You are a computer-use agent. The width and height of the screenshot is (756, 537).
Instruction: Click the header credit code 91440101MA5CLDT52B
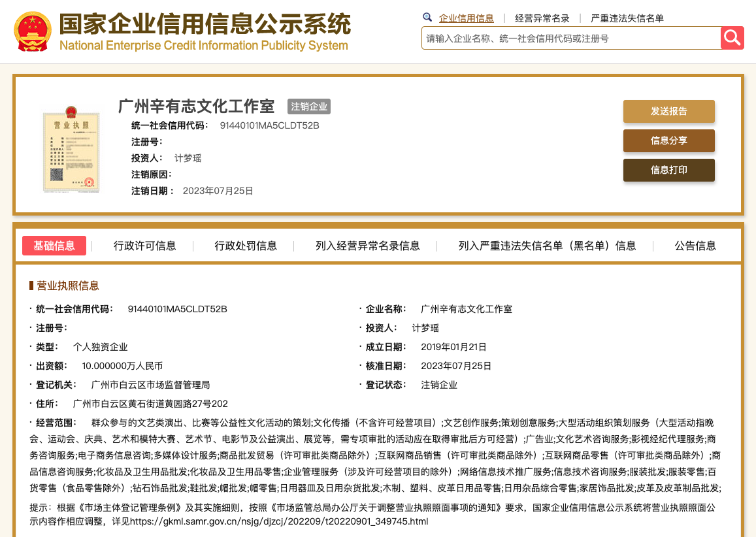[x=269, y=125]
